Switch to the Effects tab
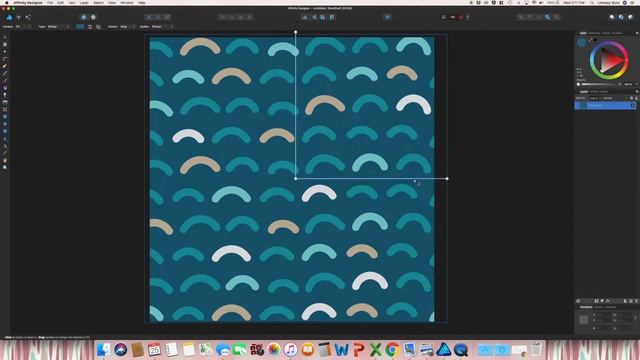The width and height of the screenshot is (640, 360). 594,91
